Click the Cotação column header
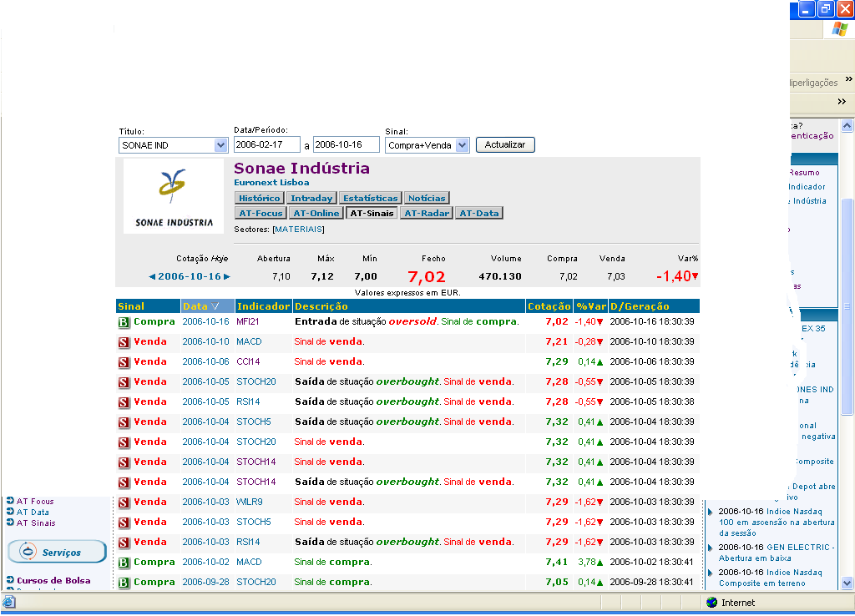The width and height of the screenshot is (855, 616). click(x=549, y=306)
